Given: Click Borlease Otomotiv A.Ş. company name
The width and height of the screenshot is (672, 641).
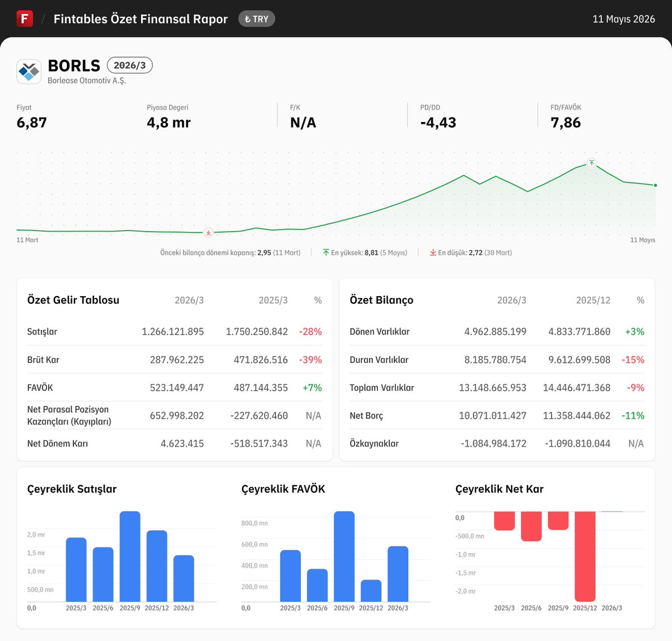Looking at the screenshot, I should coord(87,81).
